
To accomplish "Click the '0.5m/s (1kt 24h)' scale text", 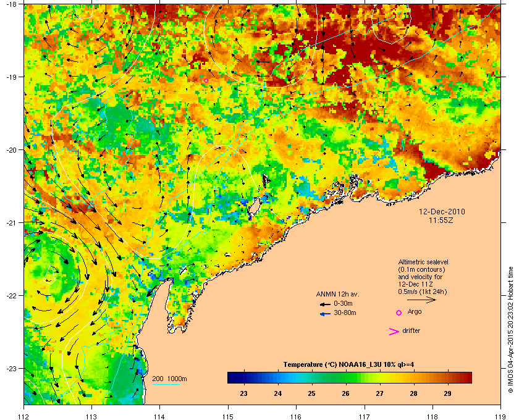I will (423, 292).
